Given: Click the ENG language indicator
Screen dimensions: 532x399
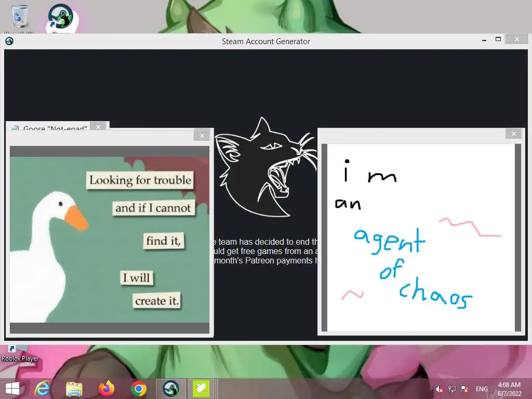Looking at the screenshot, I should pyautogui.click(x=482, y=389).
